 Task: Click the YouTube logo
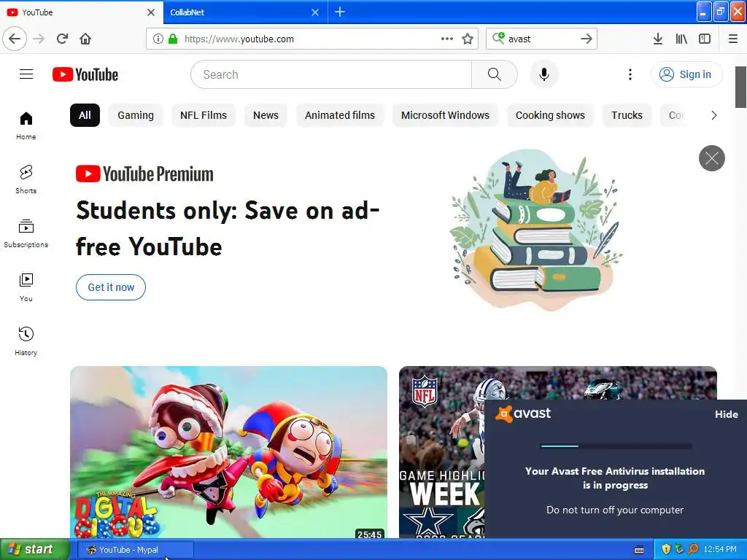click(x=85, y=74)
